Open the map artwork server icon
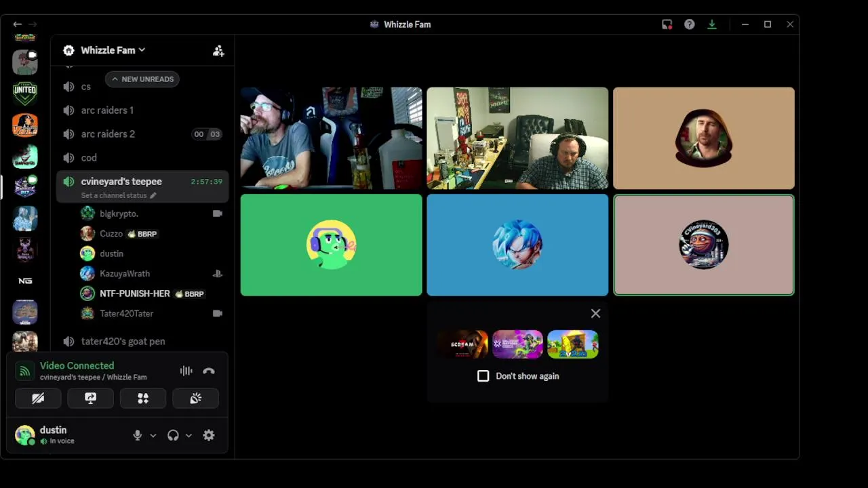Image resolution: width=868 pixels, height=488 pixels. click(25, 312)
